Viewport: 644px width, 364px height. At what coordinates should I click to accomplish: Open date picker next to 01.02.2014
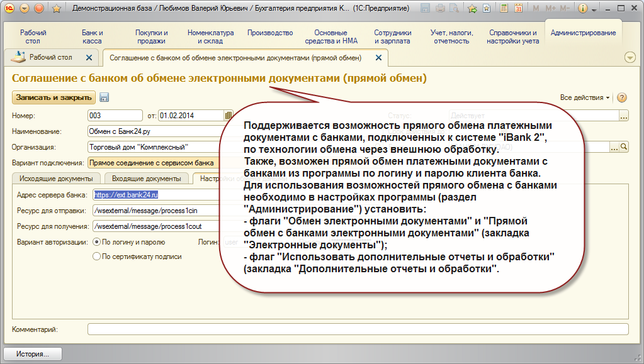(x=229, y=116)
